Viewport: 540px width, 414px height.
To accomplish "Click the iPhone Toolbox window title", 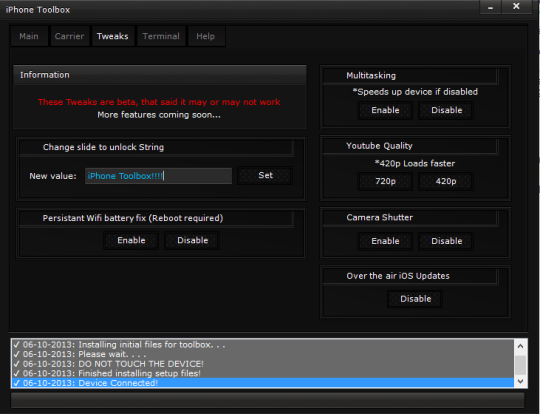I will [x=38, y=10].
